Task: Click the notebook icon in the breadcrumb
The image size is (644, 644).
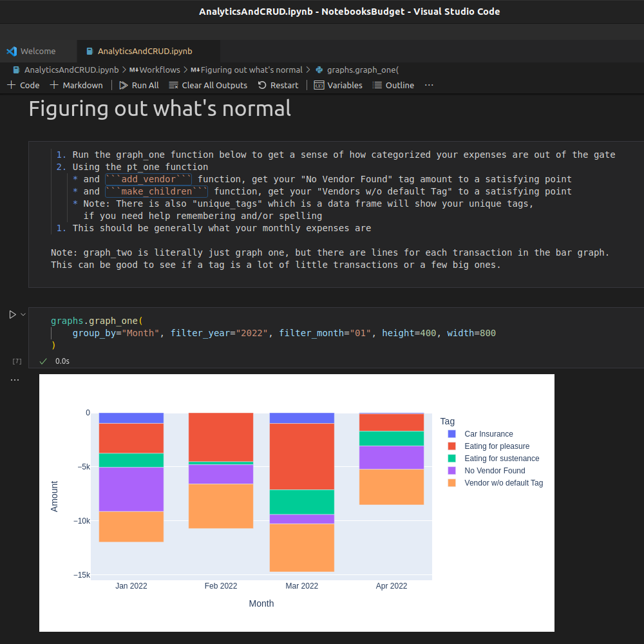Action: coord(16,70)
